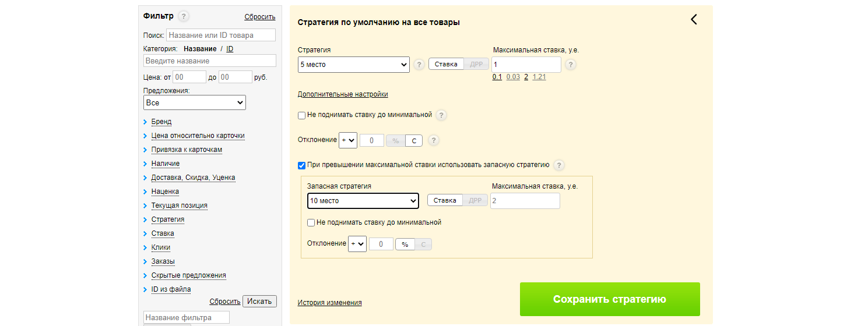The height and width of the screenshot is (326, 868).
Task: Open help icon for the запасную стратегию option
Action: coord(559,165)
